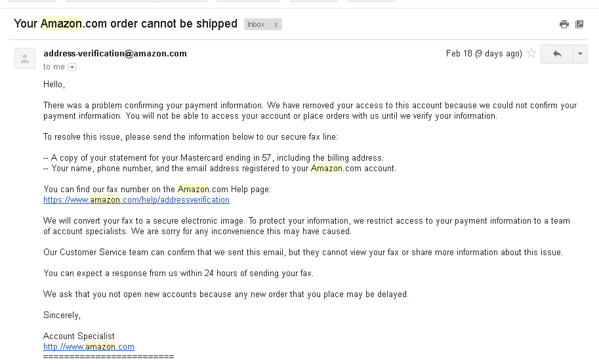Remove the Inbox label with its x
599x364 pixels.
[276, 24]
